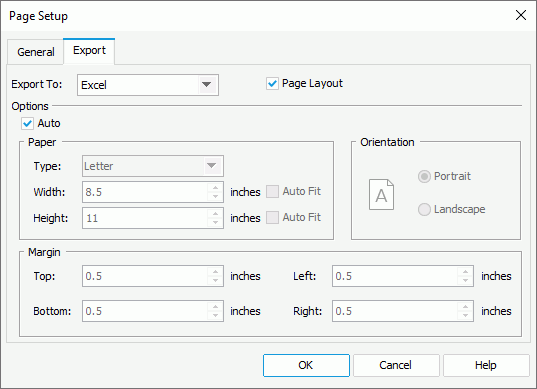This screenshot has width=537, height=389.
Task: Click the Cancel button
Action: (x=396, y=365)
